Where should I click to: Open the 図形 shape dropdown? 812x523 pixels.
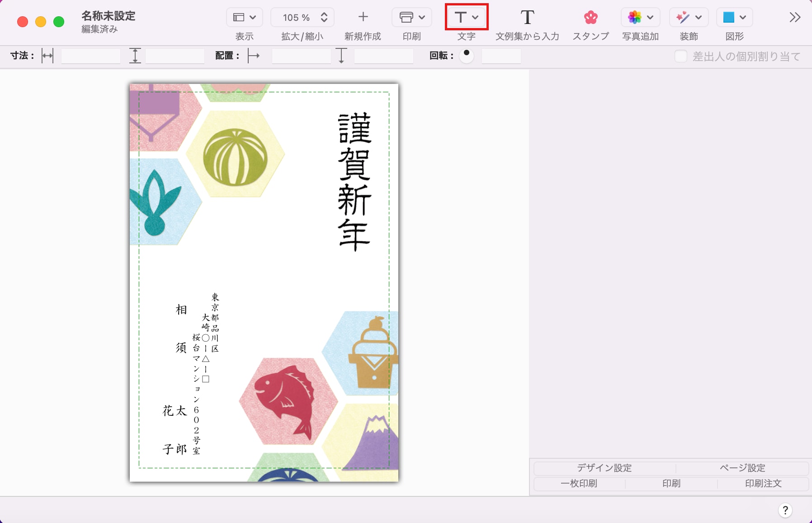734,18
